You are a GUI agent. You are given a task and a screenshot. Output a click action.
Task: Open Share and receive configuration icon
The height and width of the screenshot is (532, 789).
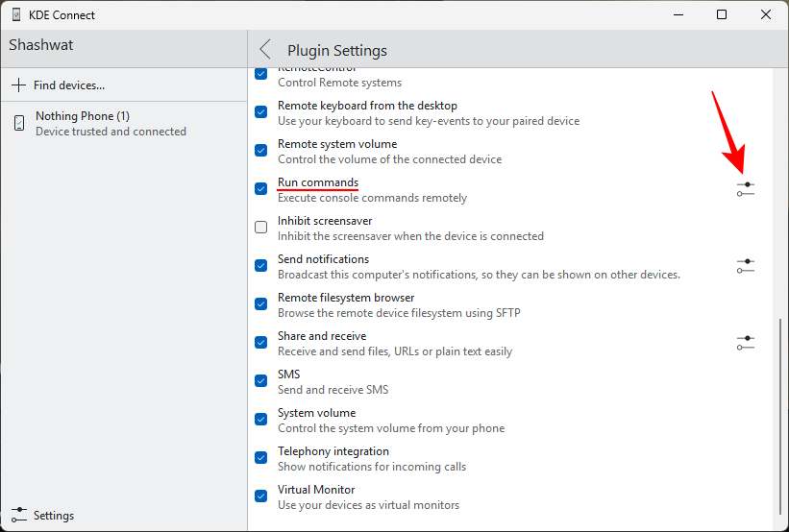[x=746, y=343]
